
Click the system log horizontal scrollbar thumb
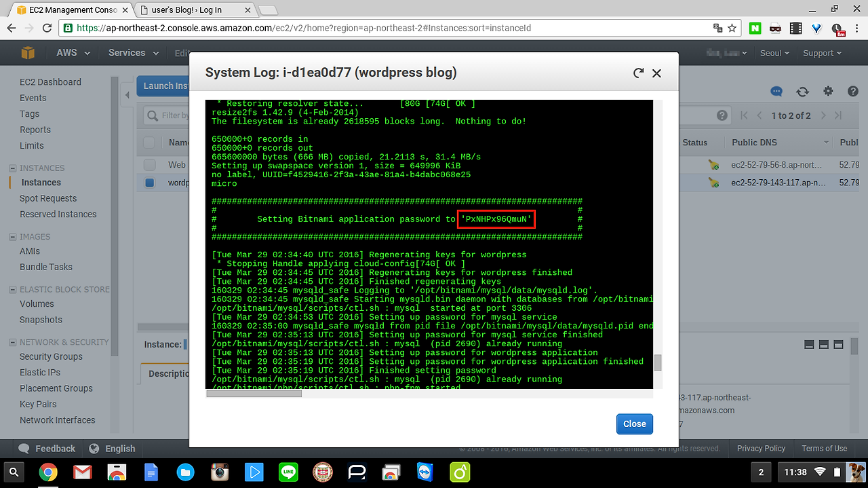pyautogui.click(x=254, y=393)
